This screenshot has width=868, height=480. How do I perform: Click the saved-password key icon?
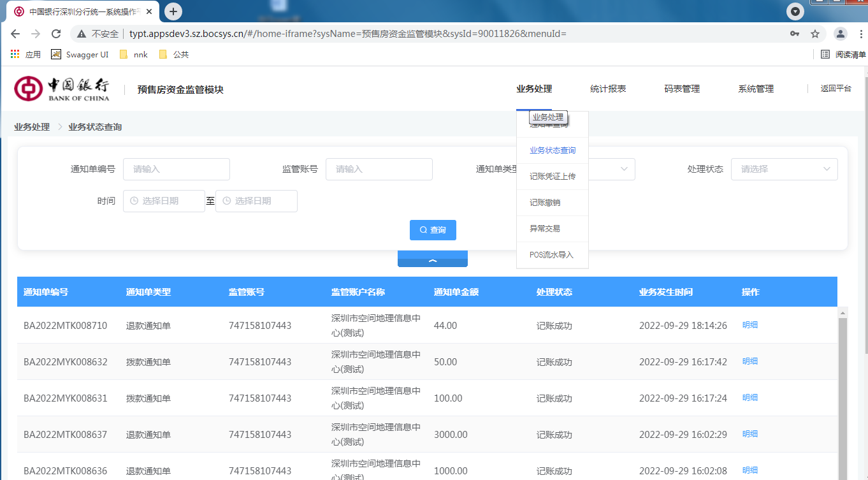coord(795,34)
